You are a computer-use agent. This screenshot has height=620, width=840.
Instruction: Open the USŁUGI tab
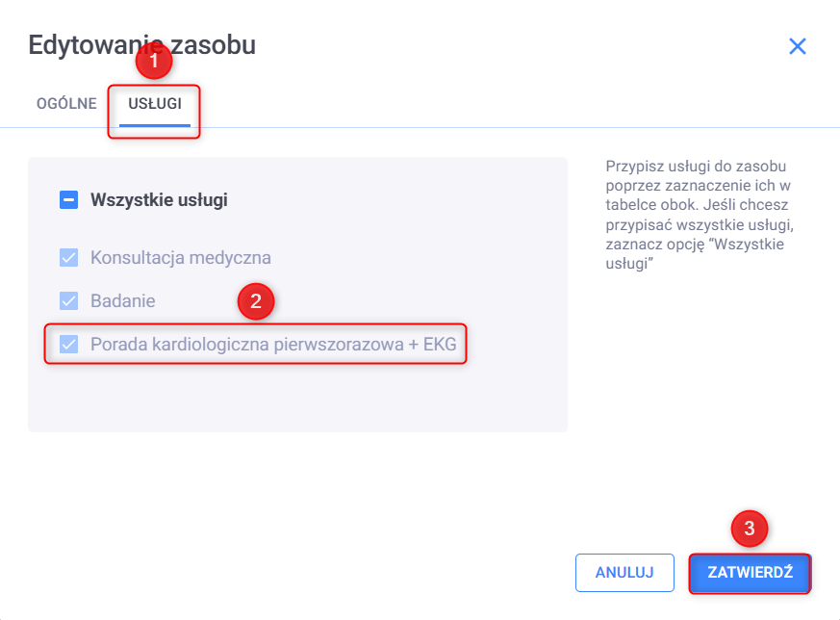tap(155, 104)
